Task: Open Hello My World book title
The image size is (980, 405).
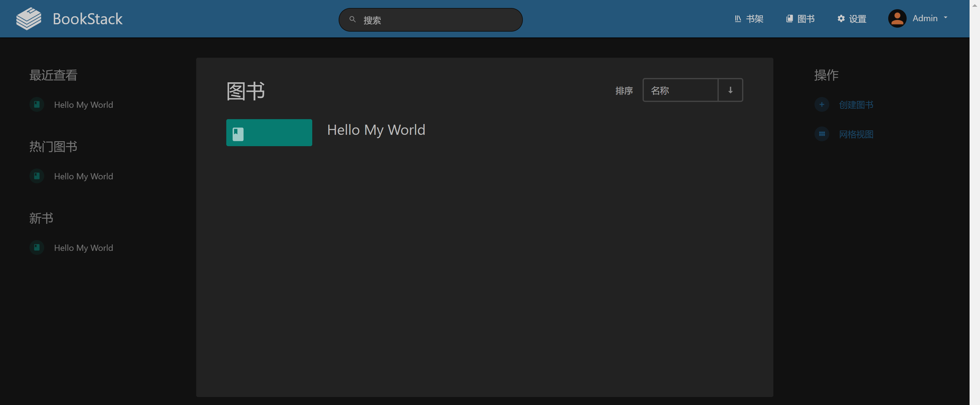Action: [x=376, y=130]
